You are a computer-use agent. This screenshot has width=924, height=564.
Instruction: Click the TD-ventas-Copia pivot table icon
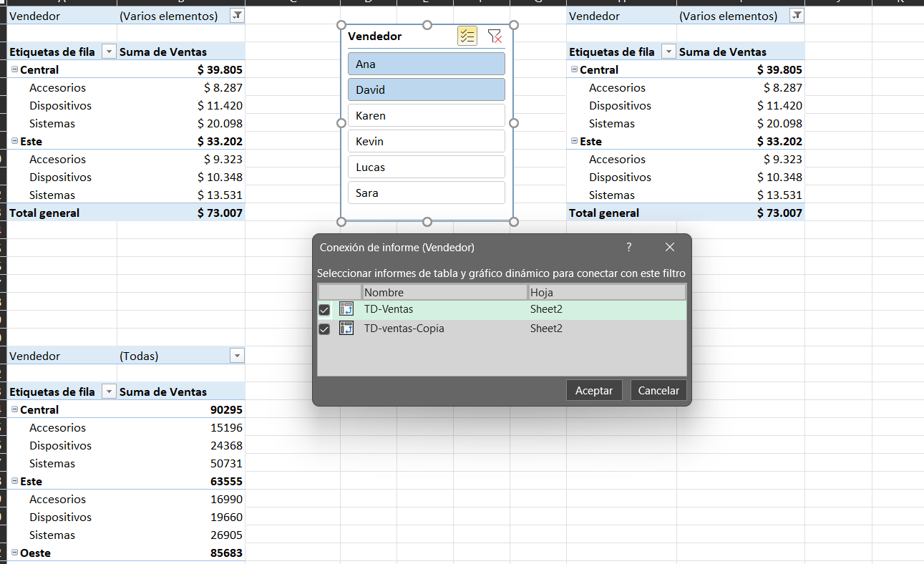tap(346, 329)
